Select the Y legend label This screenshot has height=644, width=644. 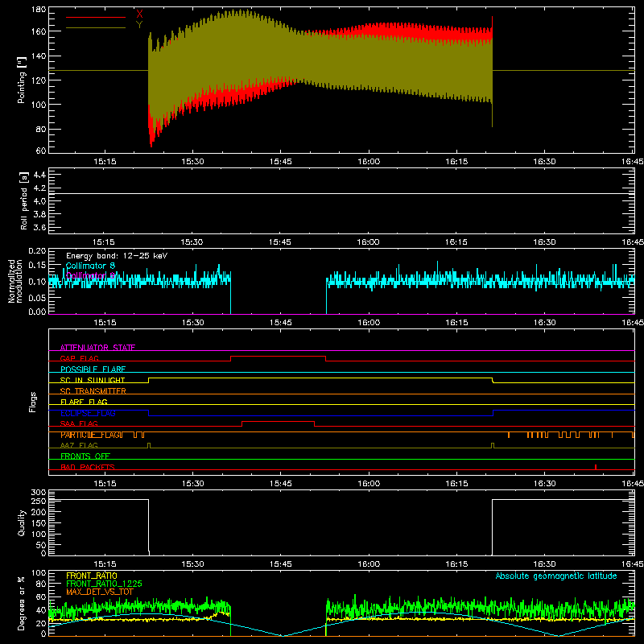pyautogui.click(x=139, y=25)
